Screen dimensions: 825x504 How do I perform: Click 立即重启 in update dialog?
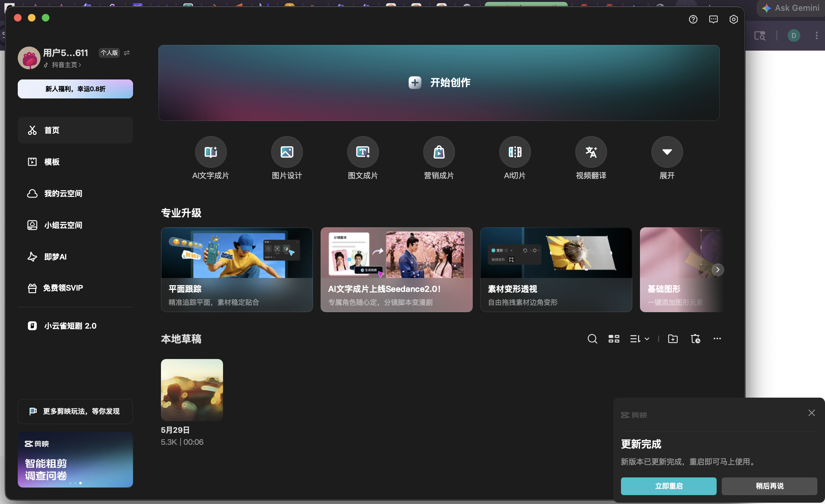click(668, 486)
